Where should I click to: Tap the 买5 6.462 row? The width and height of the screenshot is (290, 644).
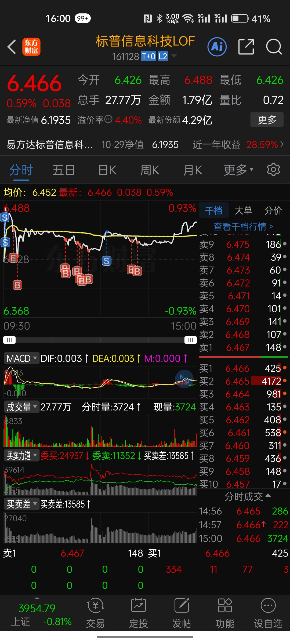tap(243, 420)
